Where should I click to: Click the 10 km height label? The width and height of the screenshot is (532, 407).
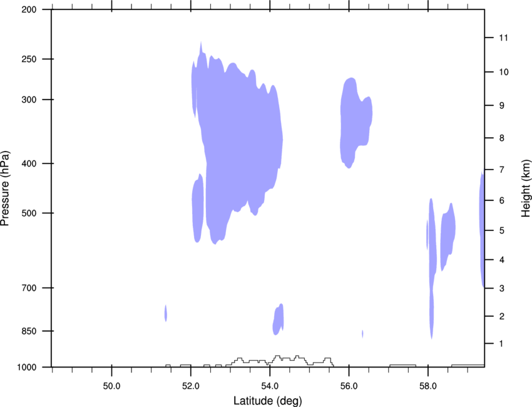[504, 72]
